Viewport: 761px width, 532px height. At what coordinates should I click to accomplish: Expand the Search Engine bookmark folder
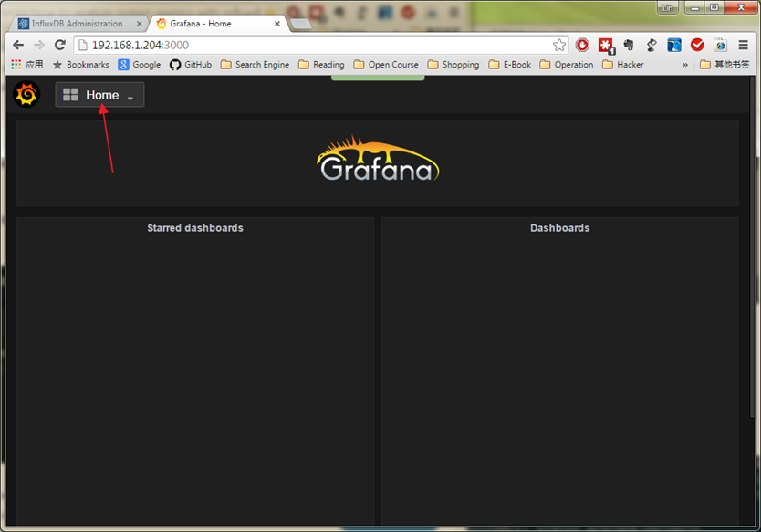tap(255, 65)
